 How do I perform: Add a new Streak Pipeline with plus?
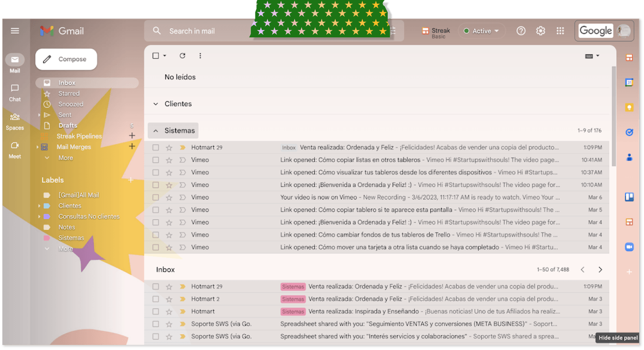coord(132,136)
